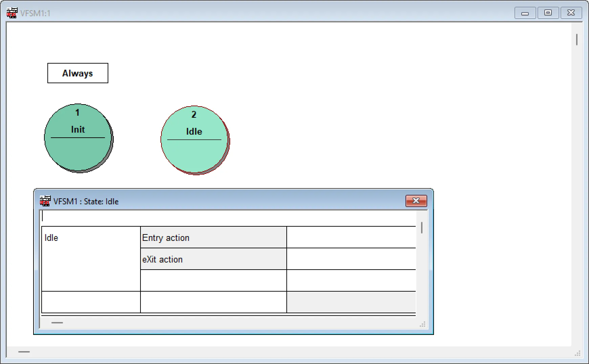Screen dimensions: 589x364
Task: Click the Always condition box
Action: tap(77, 73)
